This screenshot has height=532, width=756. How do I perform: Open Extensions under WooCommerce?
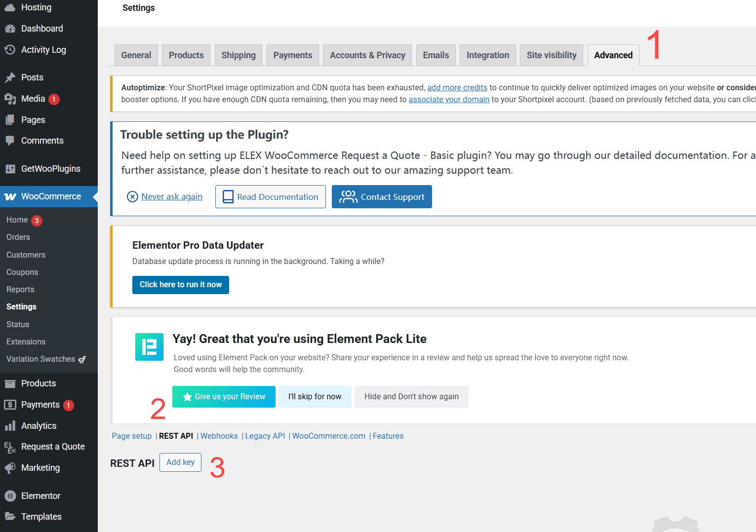pos(26,342)
